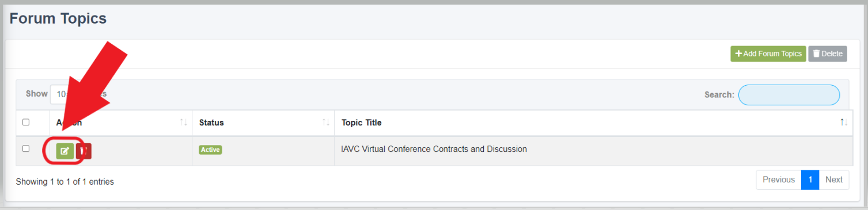Focus the Search input field
This screenshot has width=868, height=210.
pos(789,95)
